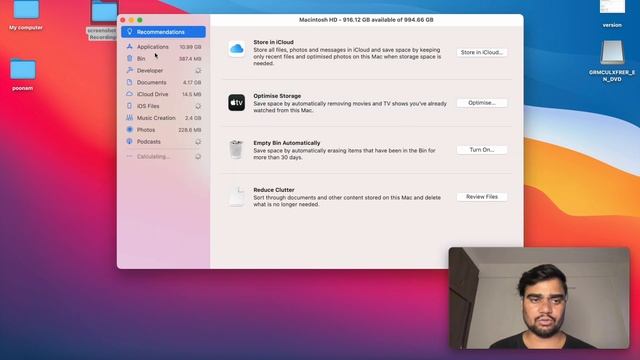Click the Music Creation icon
The height and width of the screenshot is (360, 640).
[129, 118]
